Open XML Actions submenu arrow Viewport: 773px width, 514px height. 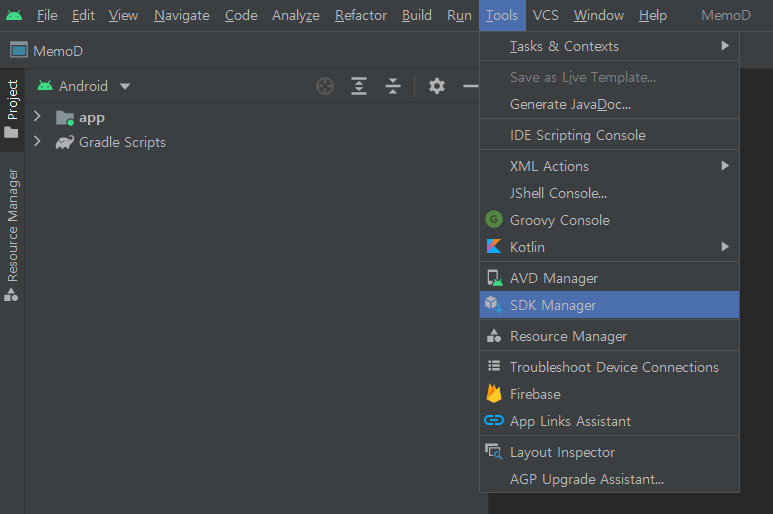point(725,166)
